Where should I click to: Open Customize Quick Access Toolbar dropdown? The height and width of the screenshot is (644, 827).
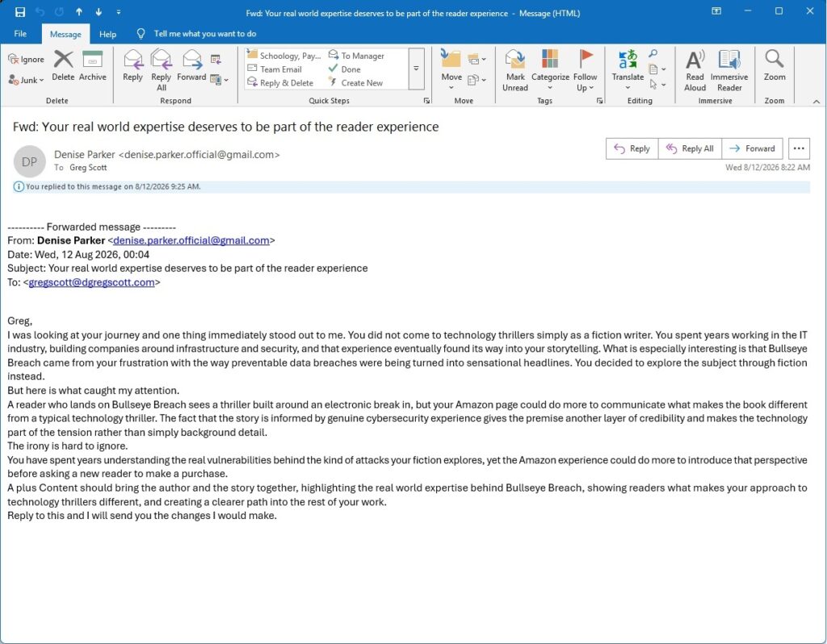119,11
